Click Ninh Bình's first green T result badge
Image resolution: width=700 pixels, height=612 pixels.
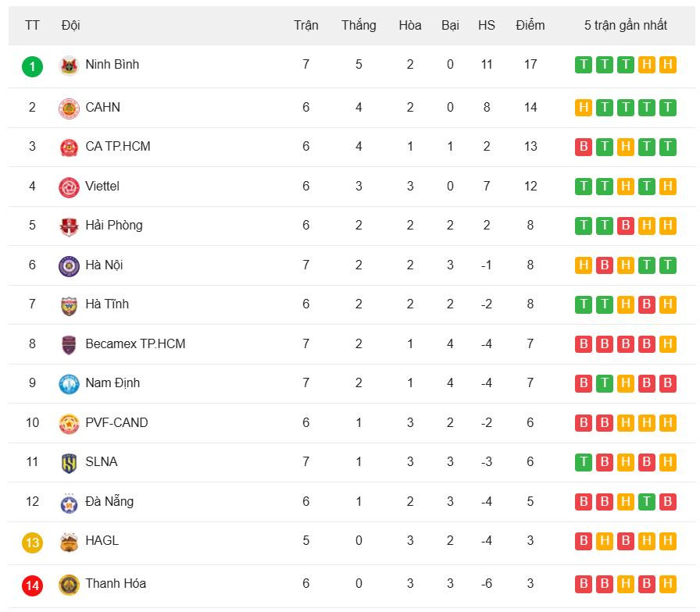click(x=584, y=65)
